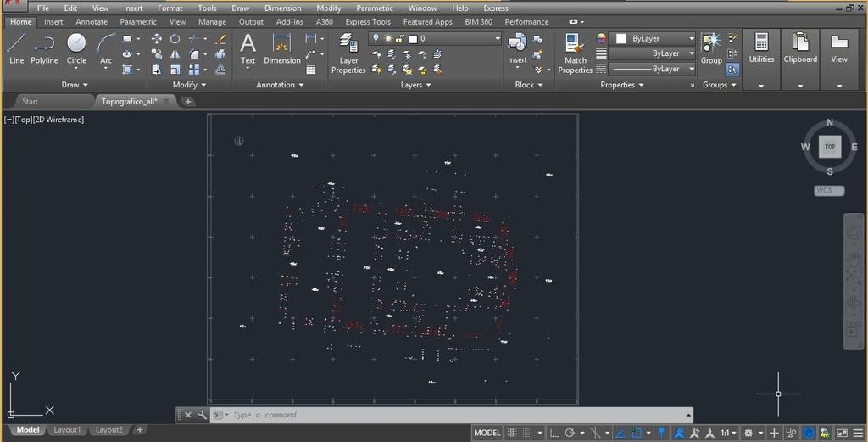Click the [Top] view control label
Screen dimensions: 868x442
coord(23,120)
